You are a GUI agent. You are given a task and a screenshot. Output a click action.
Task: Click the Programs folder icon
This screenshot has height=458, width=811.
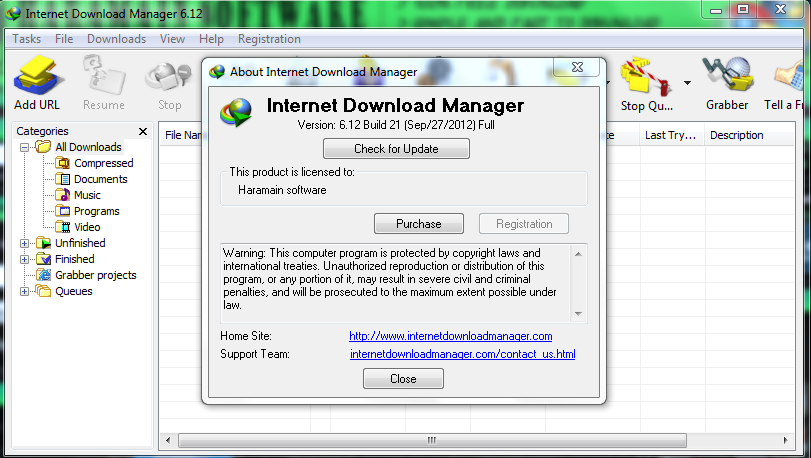pyautogui.click(x=63, y=211)
